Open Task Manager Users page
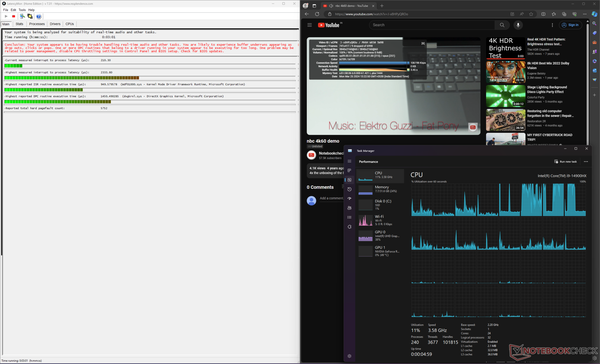The height and width of the screenshot is (364, 600). 349,208
